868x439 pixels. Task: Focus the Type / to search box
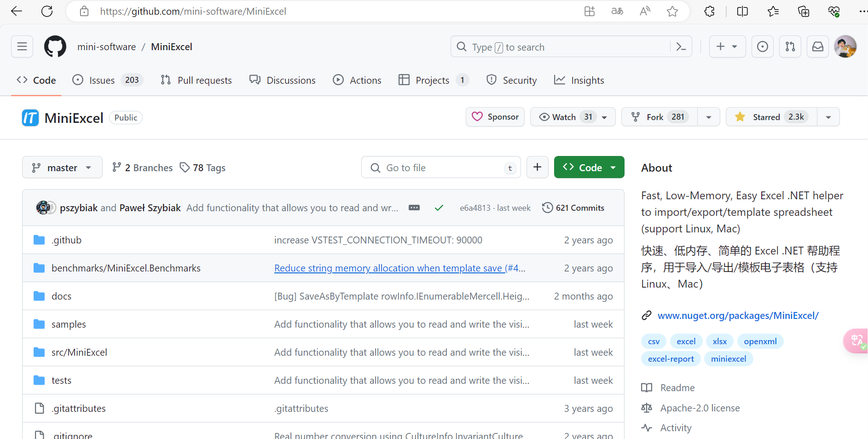point(561,46)
